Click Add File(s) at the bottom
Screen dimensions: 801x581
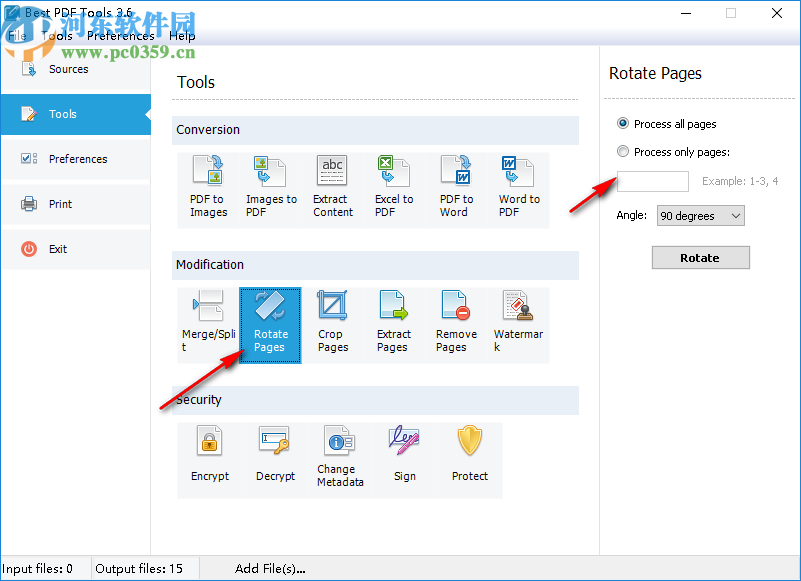[x=270, y=568]
